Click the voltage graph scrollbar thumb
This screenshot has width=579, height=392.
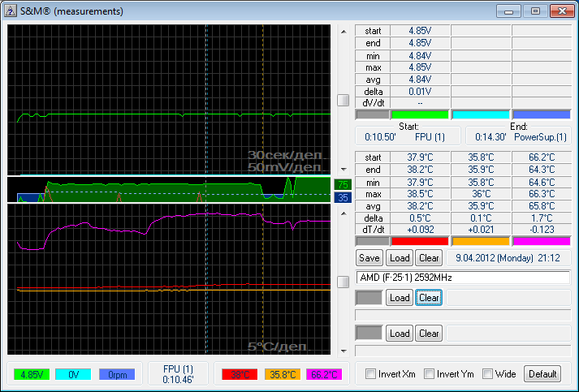click(344, 100)
